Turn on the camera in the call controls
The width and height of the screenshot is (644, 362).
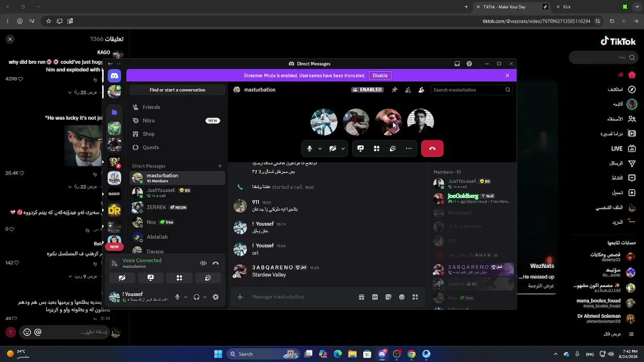coord(333,148)
